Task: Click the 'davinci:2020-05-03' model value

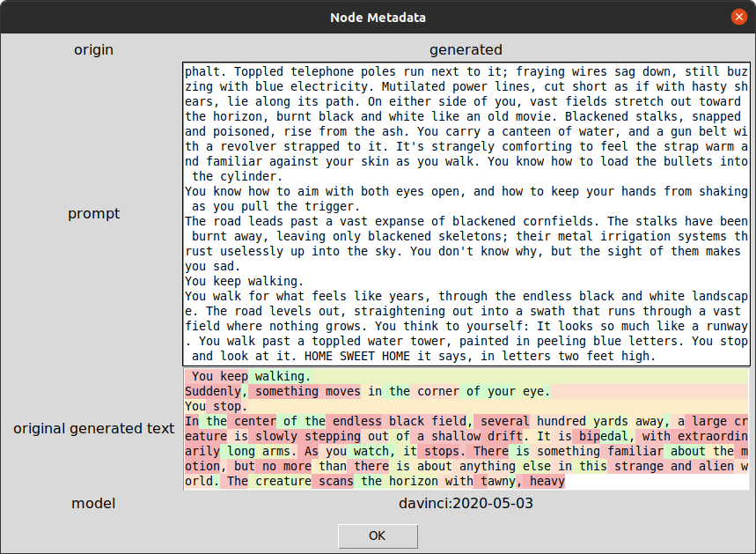Action: point(466,503)
